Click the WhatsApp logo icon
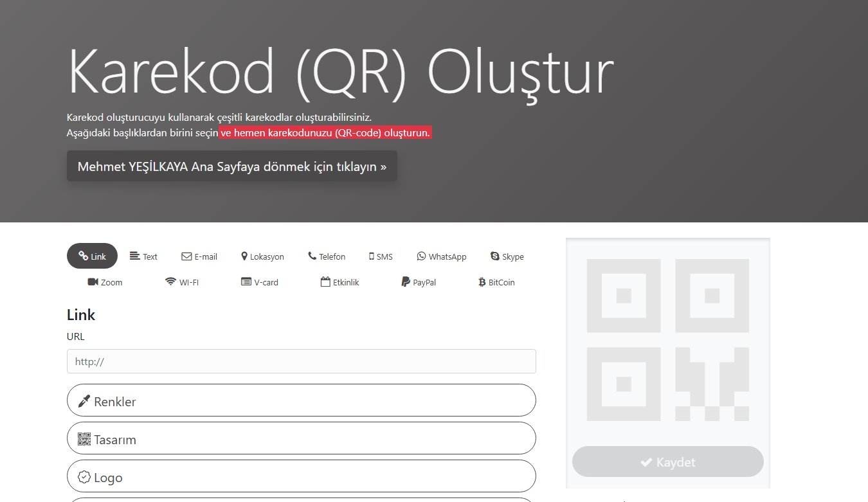The height and width of the screenshot is (502, 868). tap(421, 256)
